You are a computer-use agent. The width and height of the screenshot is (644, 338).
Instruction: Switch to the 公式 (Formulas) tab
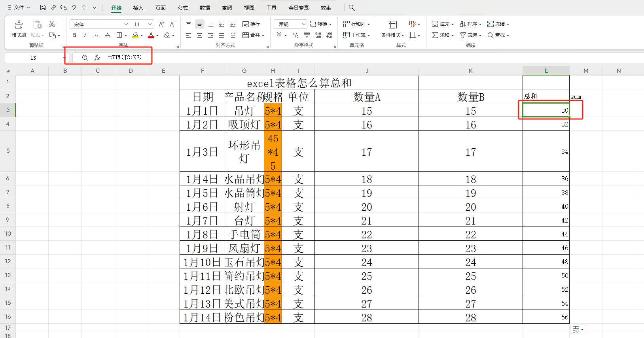[x=183, y=8]
